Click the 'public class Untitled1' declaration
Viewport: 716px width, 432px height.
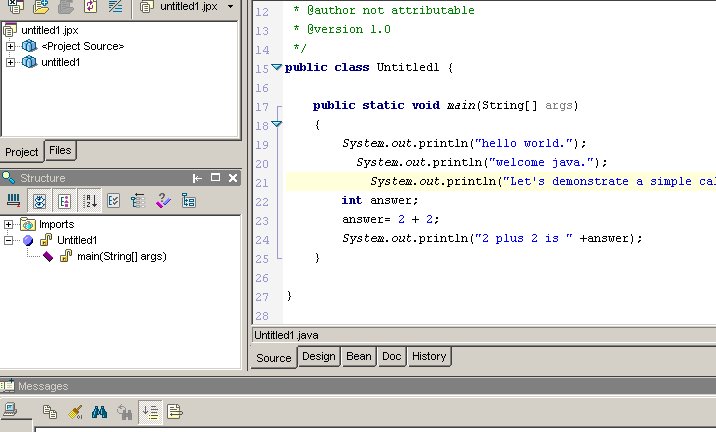(369, 68)
